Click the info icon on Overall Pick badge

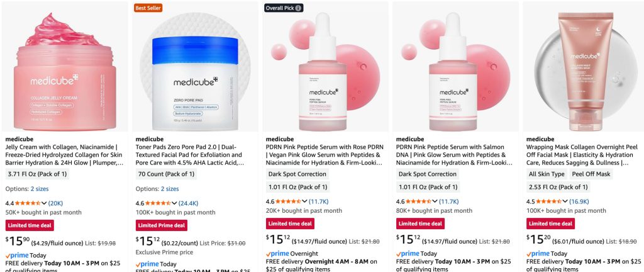point(299,8)
